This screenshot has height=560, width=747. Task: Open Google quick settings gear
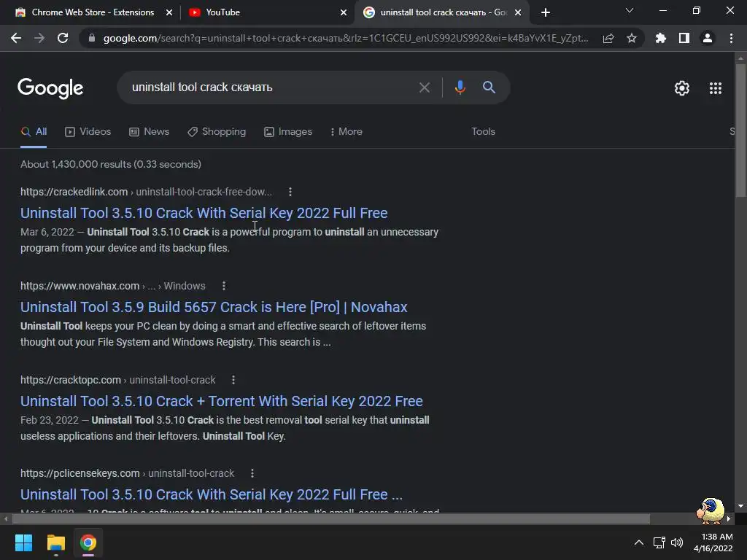coord(682,88)
